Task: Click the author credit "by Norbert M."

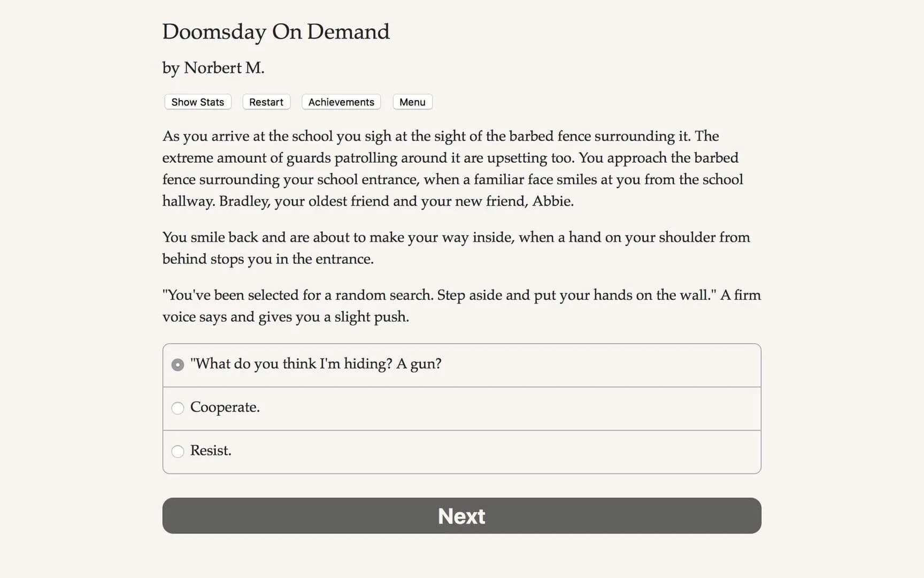Action: coord(213,68)
